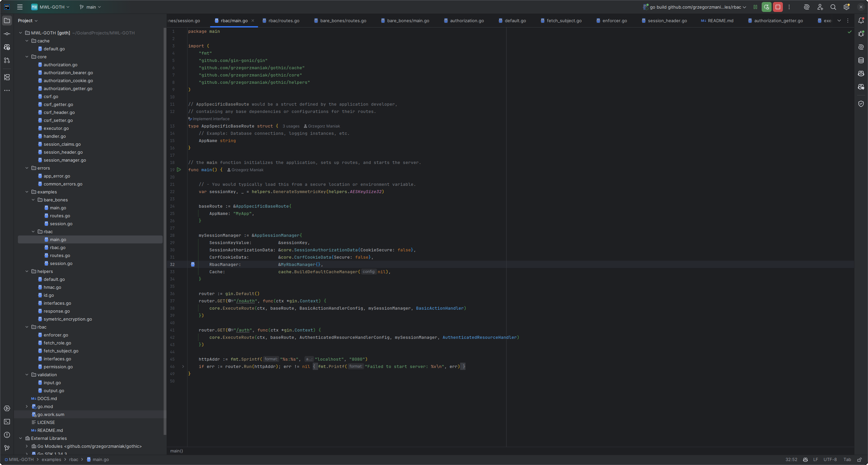Close the rbac/main.go tab

(253, 21)
